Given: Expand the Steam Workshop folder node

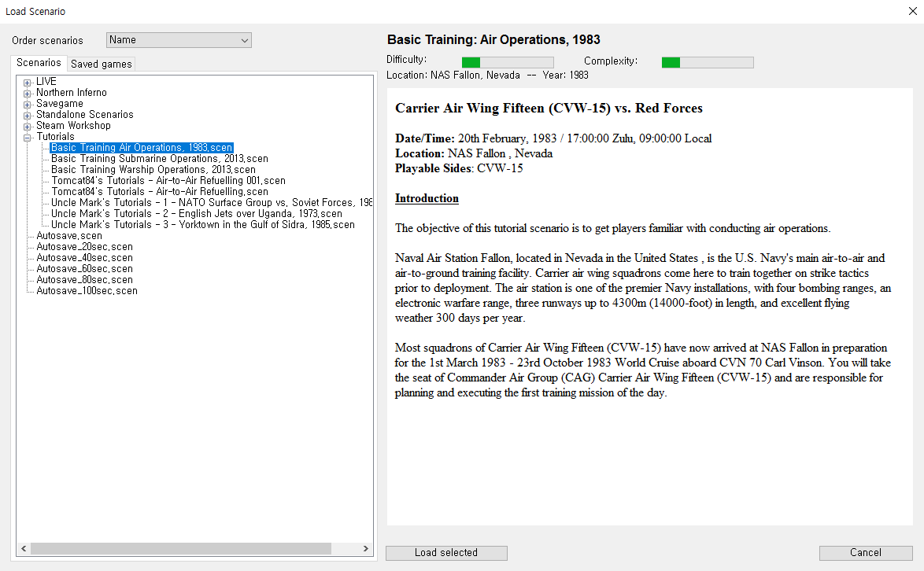Looking at the screenshot, I should click(27, 127).
